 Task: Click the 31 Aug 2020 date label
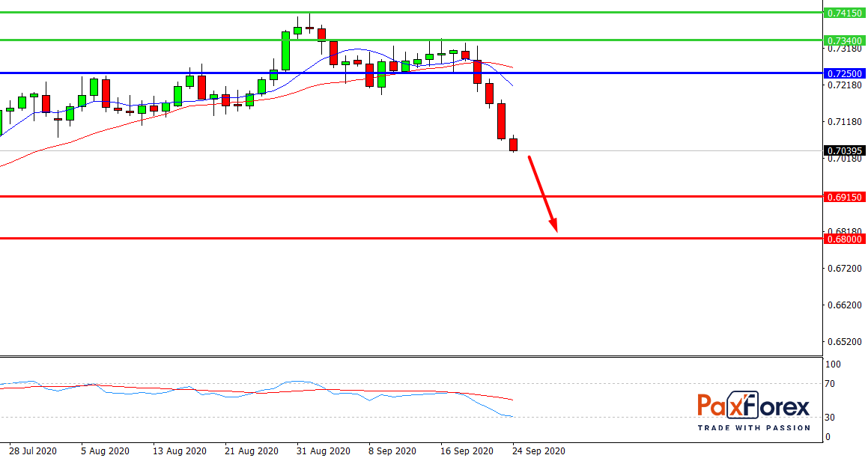324,451
